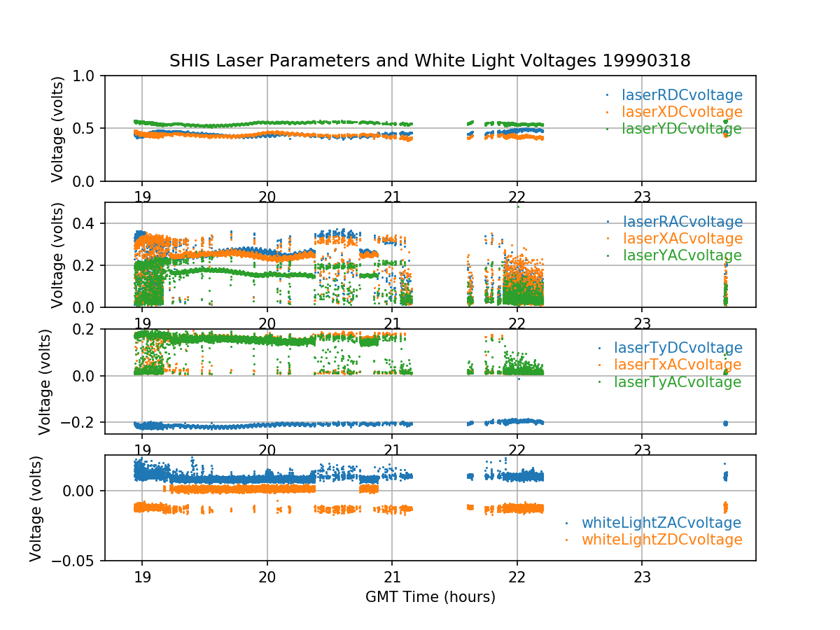The width and height of the screenshot is (840, 630).
Task: Click the plot title SHIS Laser Parameters
Action: point(430,61)
